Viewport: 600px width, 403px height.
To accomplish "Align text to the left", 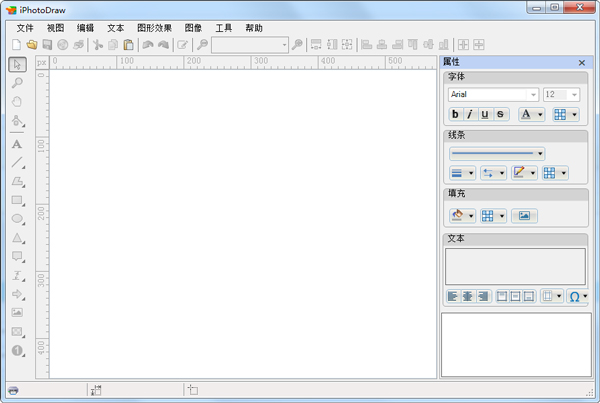I will pos(453,296).
